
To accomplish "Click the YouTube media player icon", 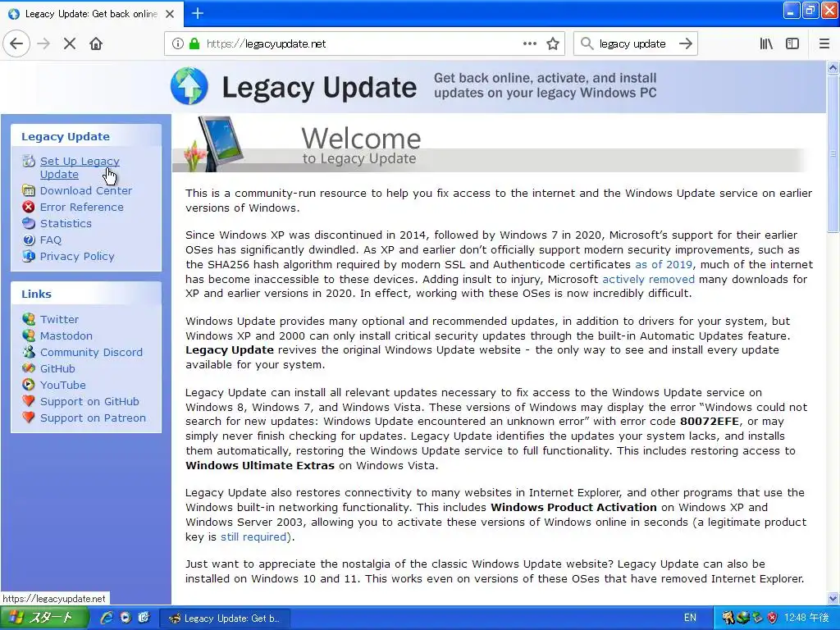I will tap(29, 386).
